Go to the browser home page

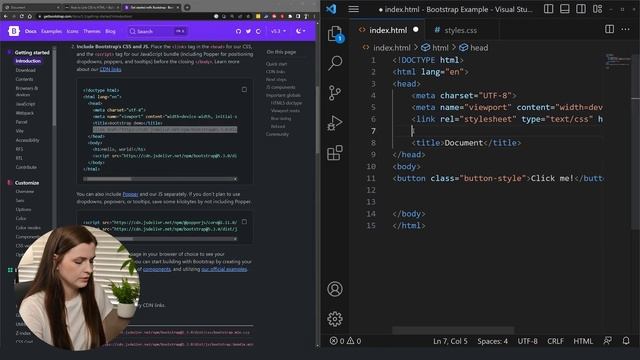click(30, 16)
